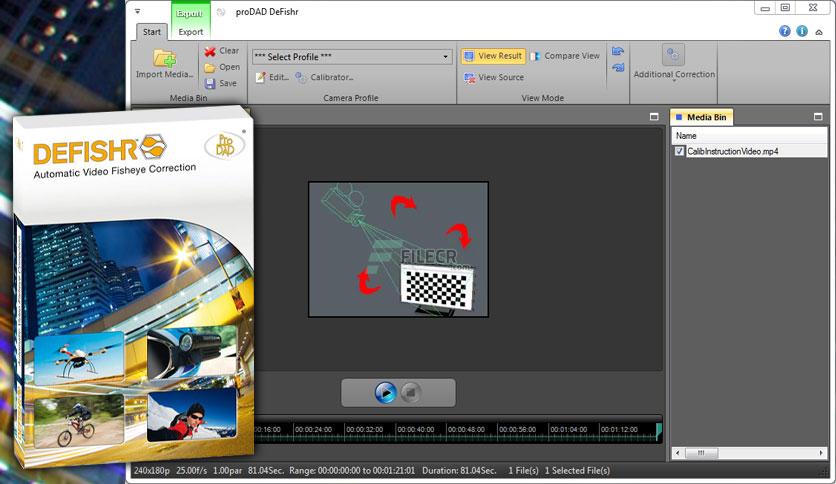Image resolution: width=836 pixels, height=484 pixels.
Task: Maximize the preview panel
Action: pyautogui.click(x=654, y=117)
